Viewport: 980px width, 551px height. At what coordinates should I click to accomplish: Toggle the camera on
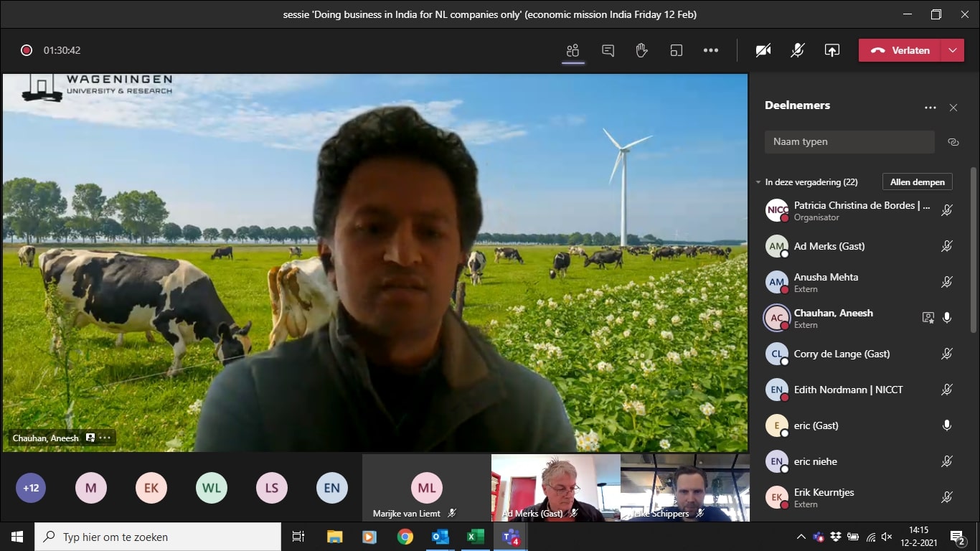click(x=763, y=50)
